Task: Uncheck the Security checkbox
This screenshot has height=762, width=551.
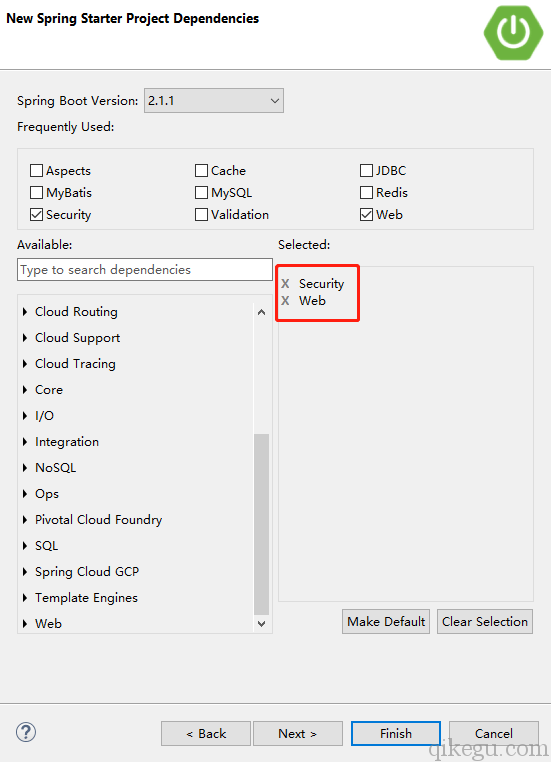Action: click(x=36, y=214)
